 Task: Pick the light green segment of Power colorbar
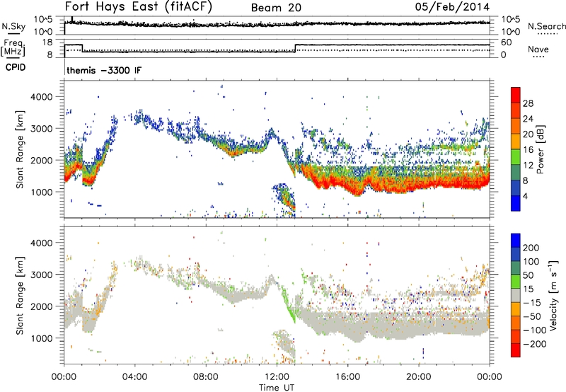(516, 157)
